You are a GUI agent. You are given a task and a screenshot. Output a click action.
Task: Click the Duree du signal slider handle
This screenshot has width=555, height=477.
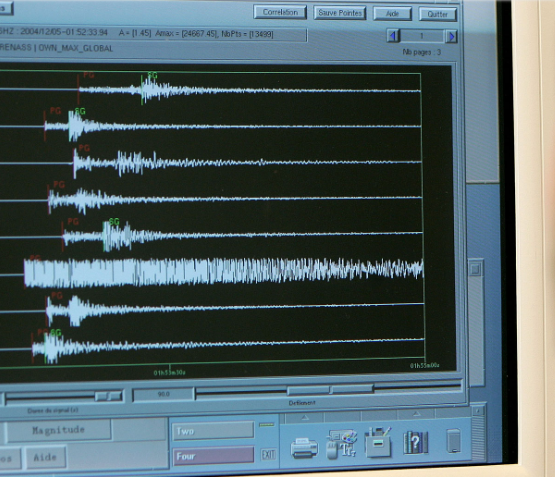point(108,396)
